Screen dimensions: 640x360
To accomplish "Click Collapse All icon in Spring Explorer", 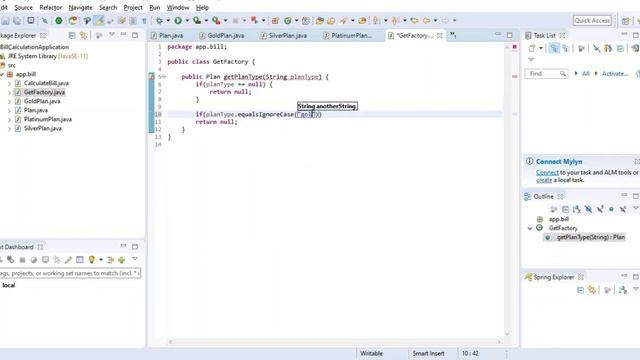I will (x=580, y=290).
